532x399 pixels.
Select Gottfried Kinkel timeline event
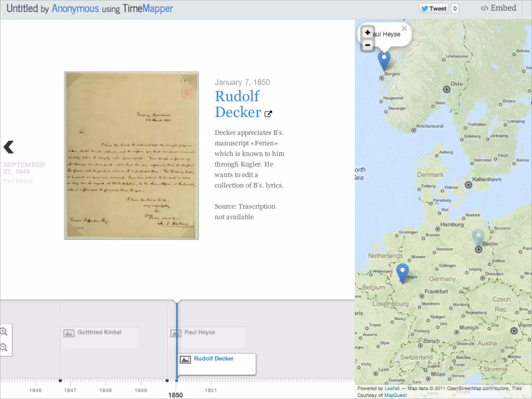99,332
